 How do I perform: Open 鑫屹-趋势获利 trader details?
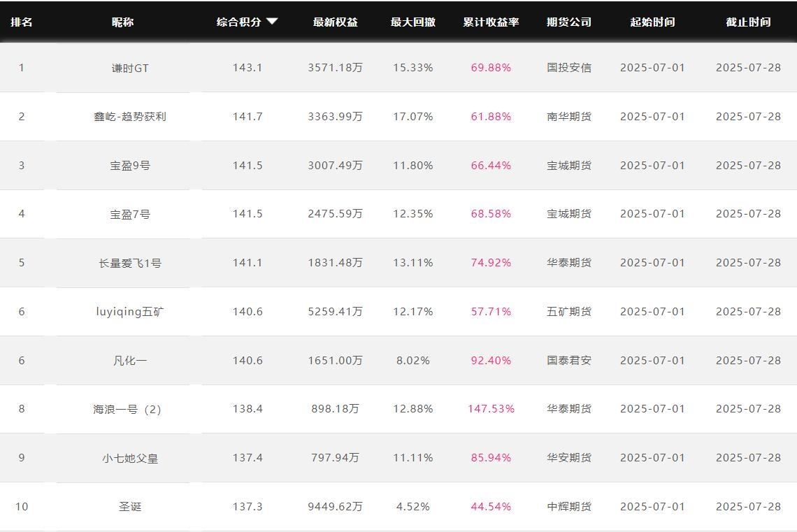130,117
